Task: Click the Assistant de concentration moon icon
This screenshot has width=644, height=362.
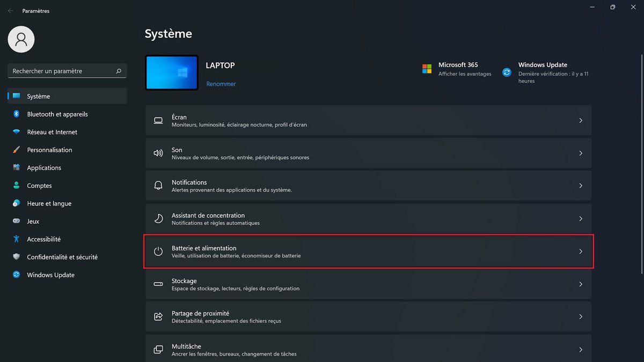Action: point(158,219)
